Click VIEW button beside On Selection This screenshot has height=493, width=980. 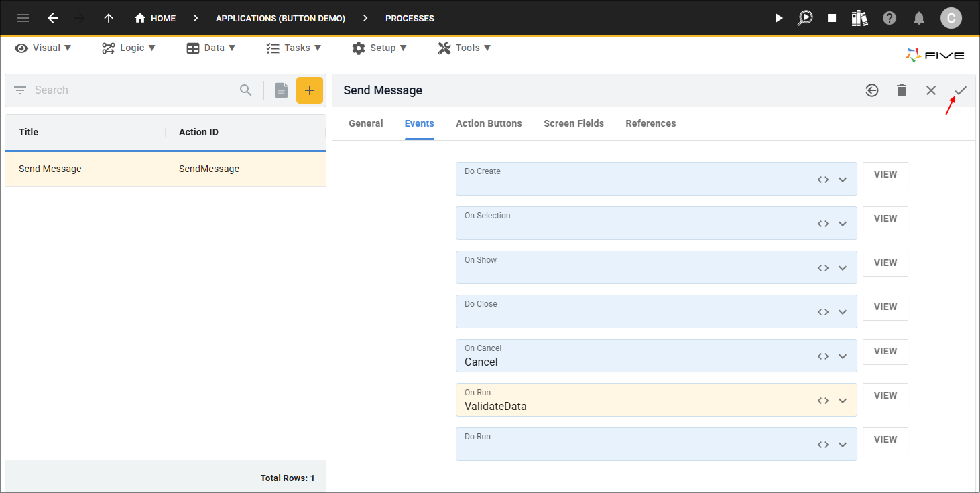(885, 219)
